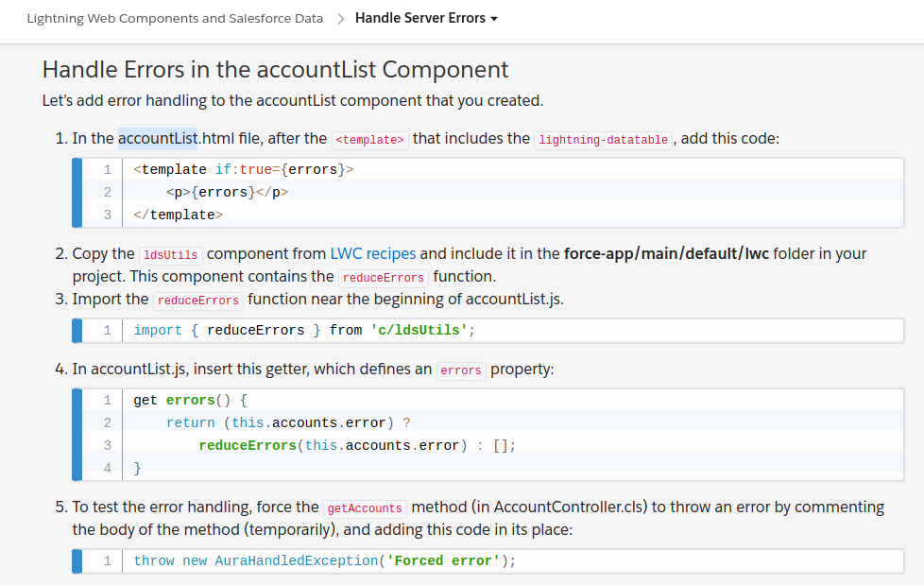Screen dimensions: 924x585
Task: Click the throw new AuraHandledException code line
Action: 325,560
